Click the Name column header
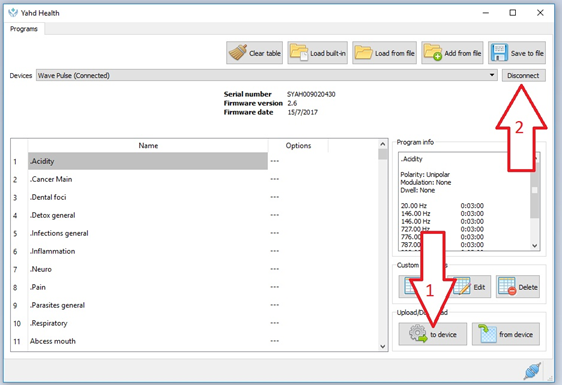The width and height of the screenshot is (562, 385). pos(148,146)
